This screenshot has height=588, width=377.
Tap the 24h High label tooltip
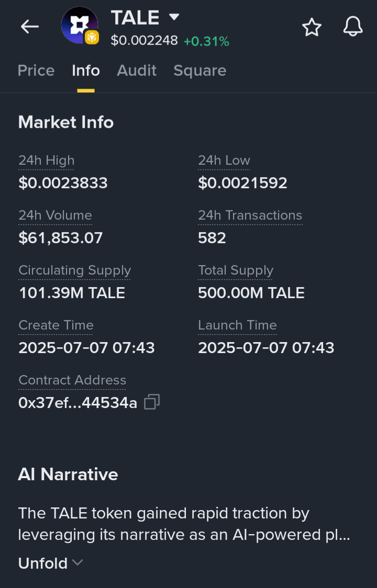click(x=47, y=161)
